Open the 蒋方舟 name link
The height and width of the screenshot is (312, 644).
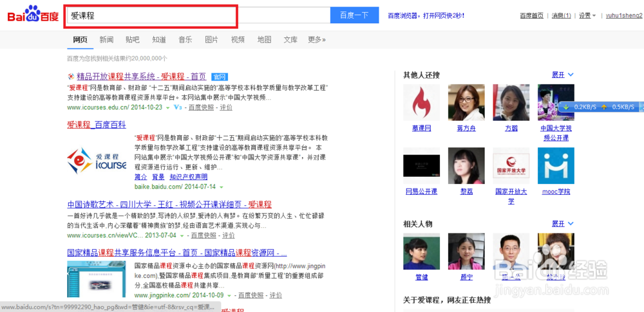[x=466, y=129]
